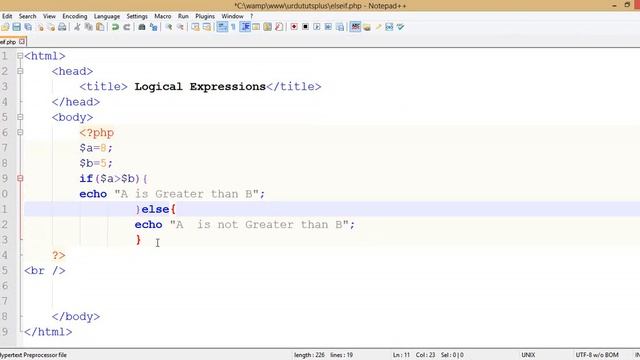This screenshot has height=360, width=640.
Task: Zoom in using the toolbar magnifier icon
Action: (x=169, y=27)
